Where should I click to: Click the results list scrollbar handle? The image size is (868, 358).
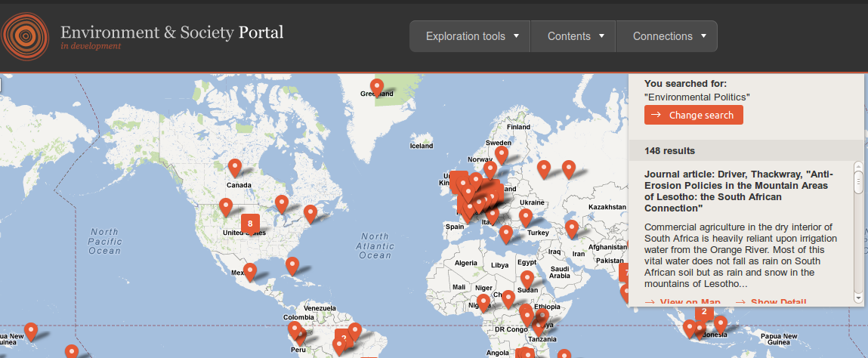coord(858,182)
